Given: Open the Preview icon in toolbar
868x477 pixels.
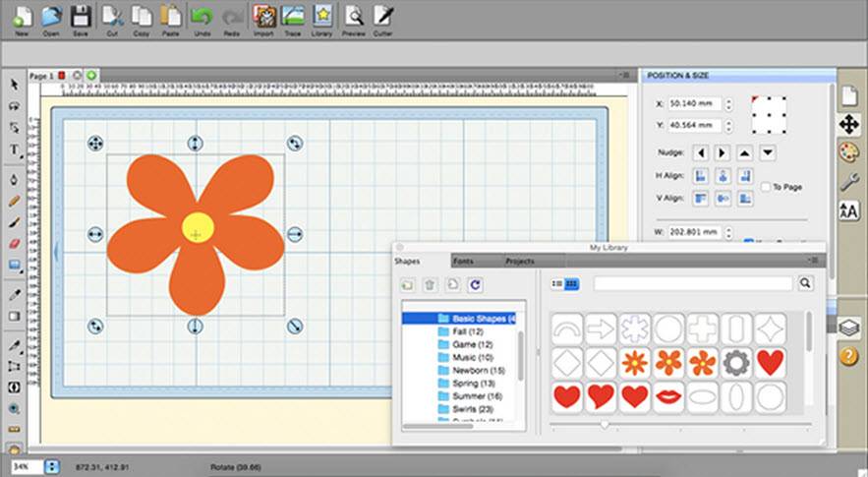Looking at the screenshot, I should [354, 17].
